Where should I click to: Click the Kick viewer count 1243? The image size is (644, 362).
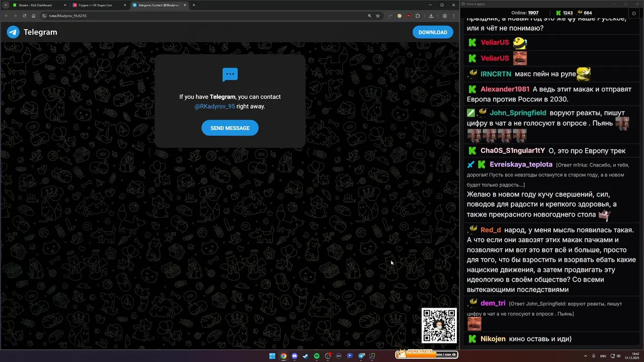564,13
